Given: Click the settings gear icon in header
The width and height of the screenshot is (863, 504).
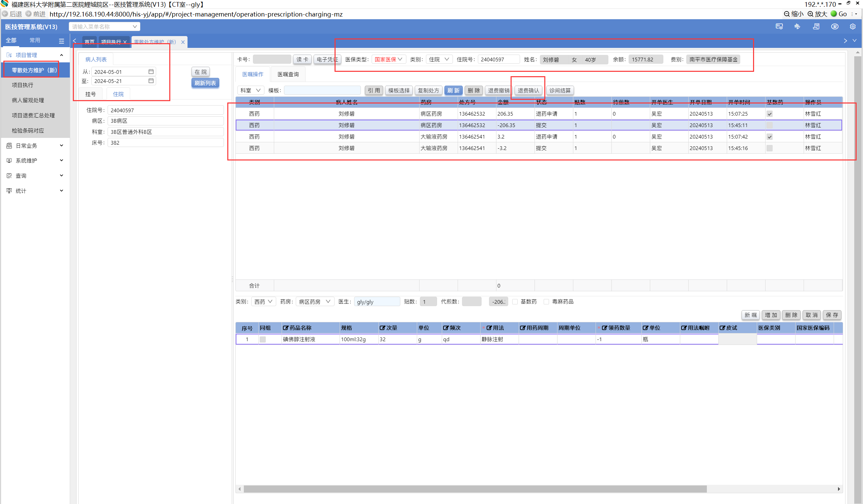Looking at the screenshot, I should pyautogui.click(x=853, y=27).
